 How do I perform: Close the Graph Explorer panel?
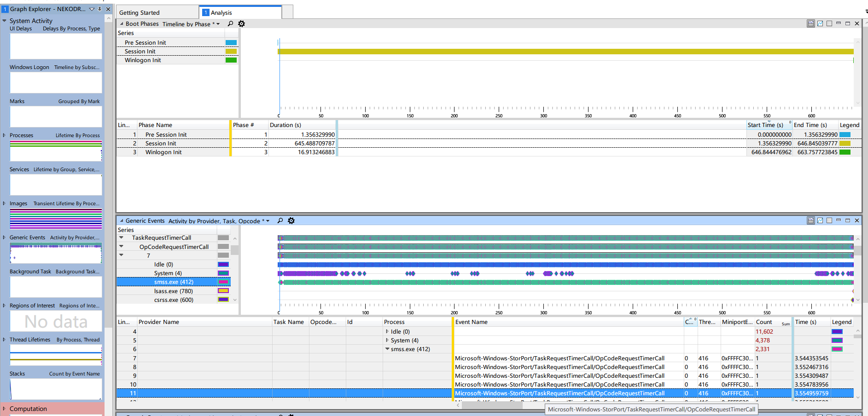(x=108, y=9)
